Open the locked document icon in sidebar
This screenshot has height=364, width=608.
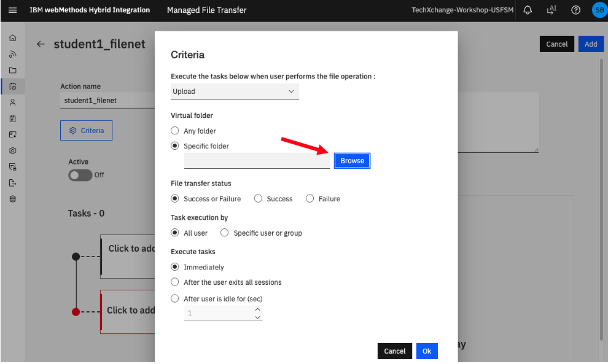[13, 167]
